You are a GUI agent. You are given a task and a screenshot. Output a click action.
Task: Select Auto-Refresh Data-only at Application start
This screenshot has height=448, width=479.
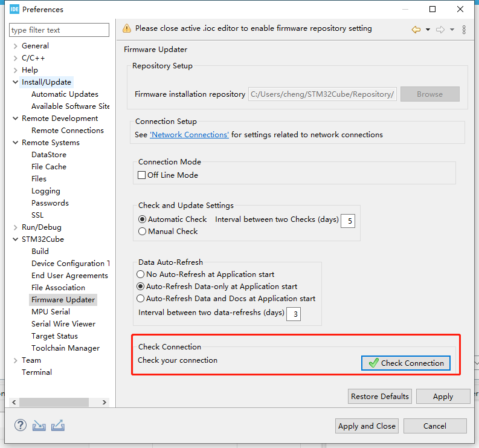click(x=140, y=287)
